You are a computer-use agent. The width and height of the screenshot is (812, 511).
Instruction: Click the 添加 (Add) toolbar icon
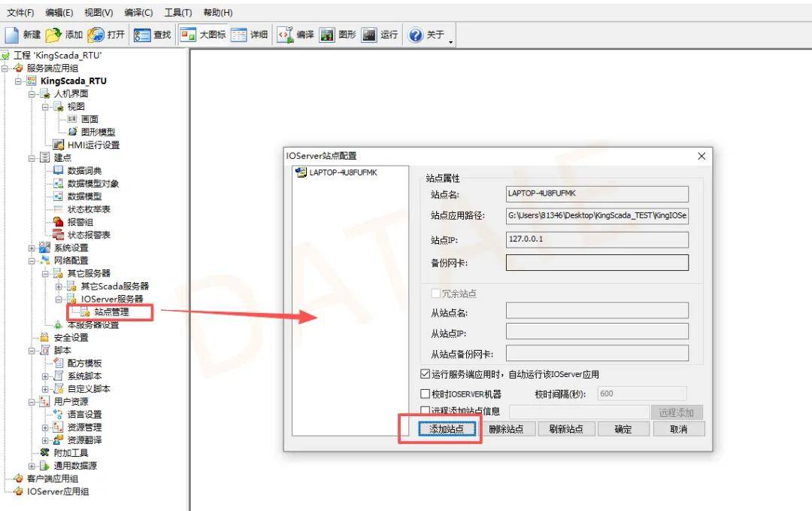tap(53, 35)
